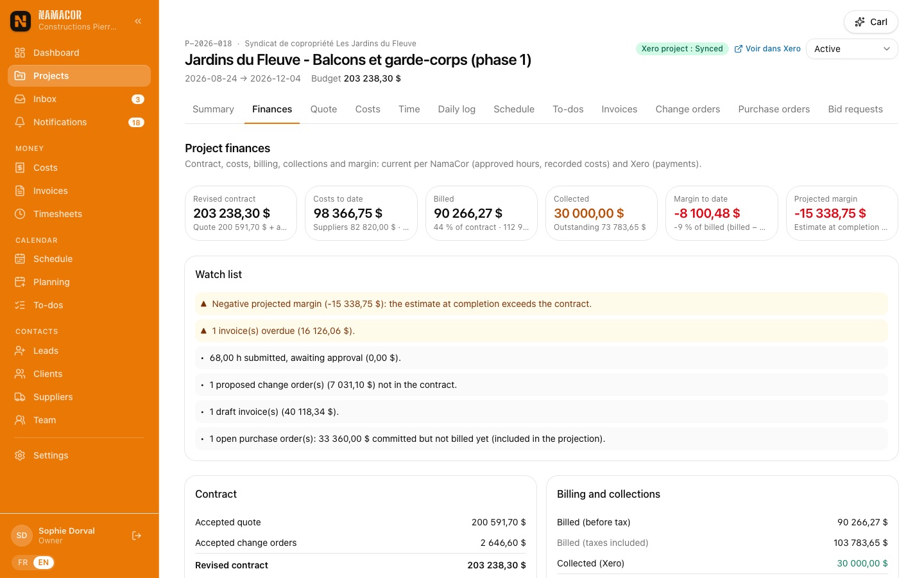This screenshot has width=924, height=578.
Task: Click the Costs dollar icon
Action: pyautogui.click(x=20, y=168)
